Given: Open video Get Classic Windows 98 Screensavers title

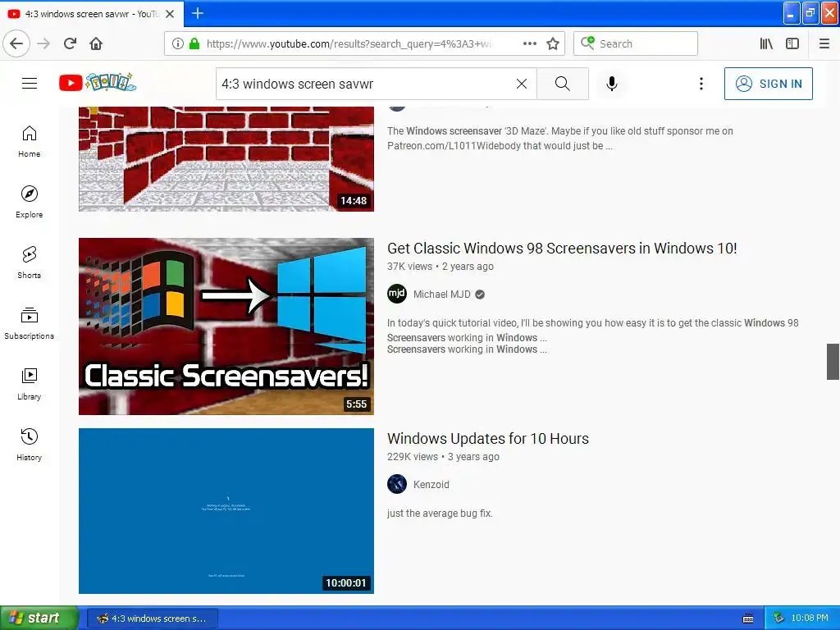Looking at the screenshot, I should pos(562,248).
